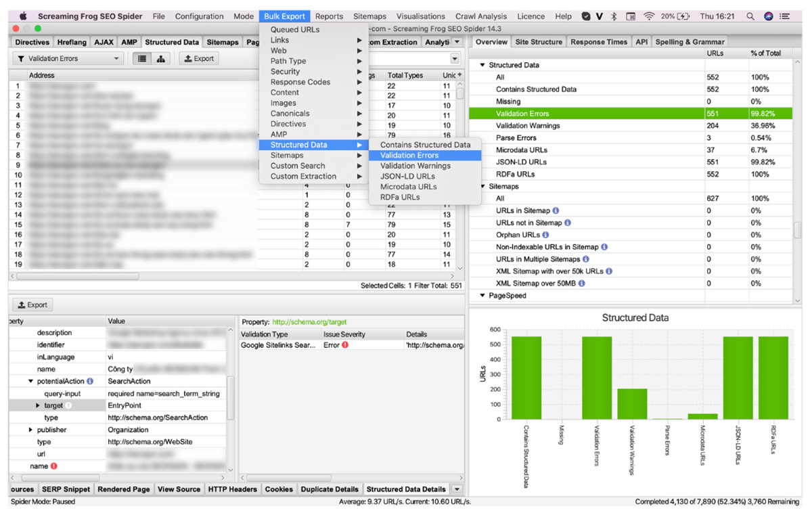Choose Queued URLs menu item
The image size is (812, 517).
click(314, 30)
